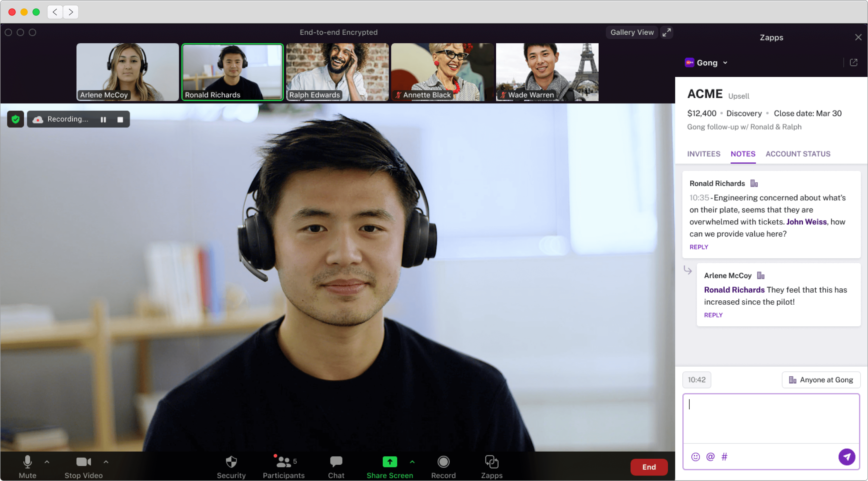Click Wade Warren's muted microphone icon
Screen dimensions: 868x481
(x=503, y=95)
